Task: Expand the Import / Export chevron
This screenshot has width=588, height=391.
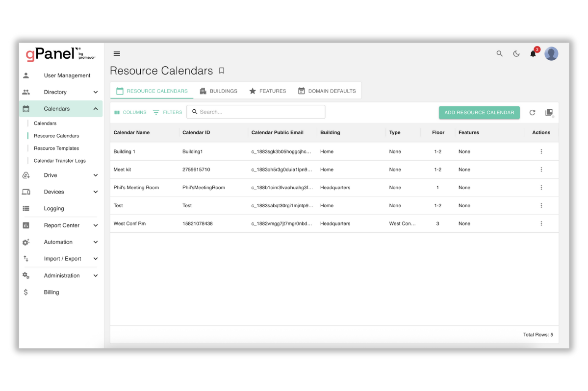Action: click(96, 258)
